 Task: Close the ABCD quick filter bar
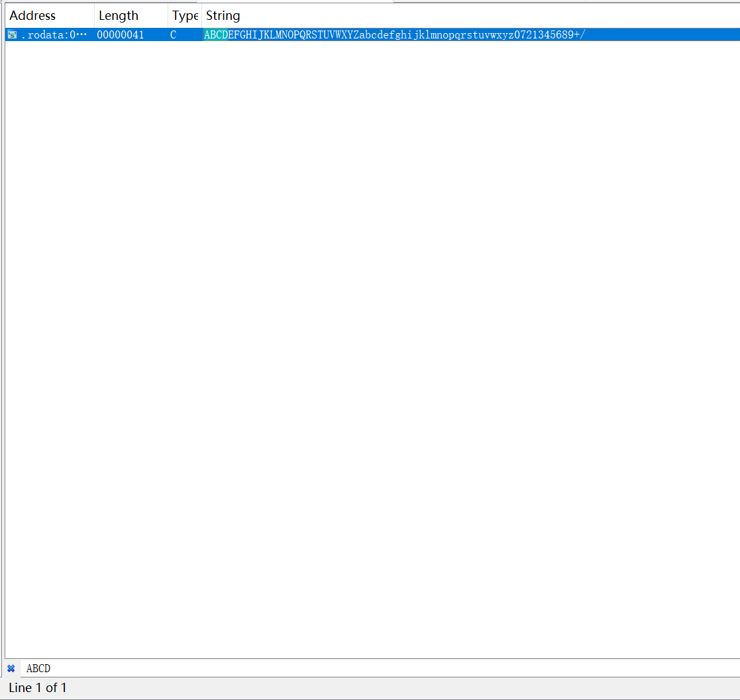(11, 668)
